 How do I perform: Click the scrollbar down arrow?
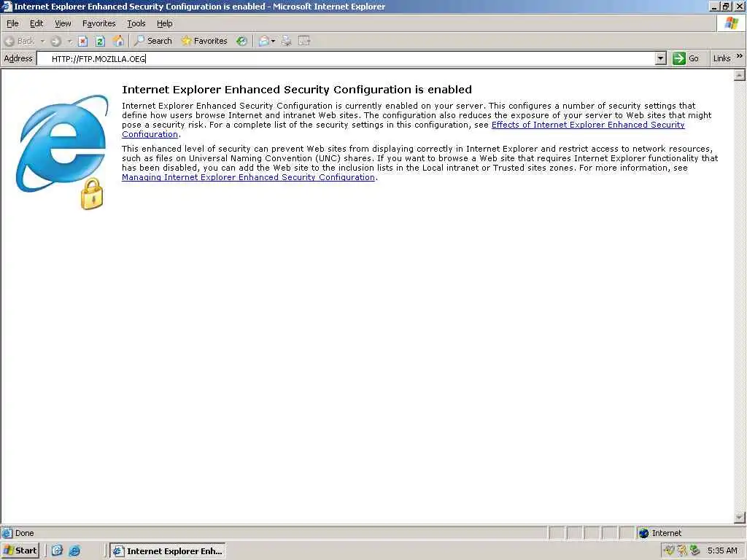740,517
